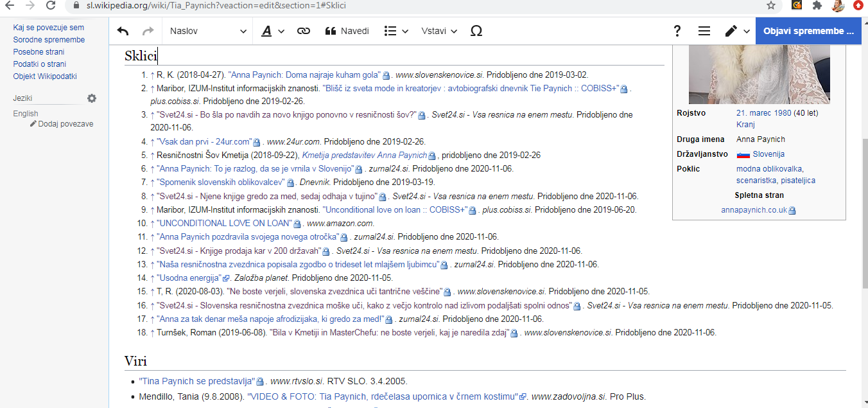868x408 pixels.
Task: Click the redo arrow in the editor toolbar
Action: (148, 30)
